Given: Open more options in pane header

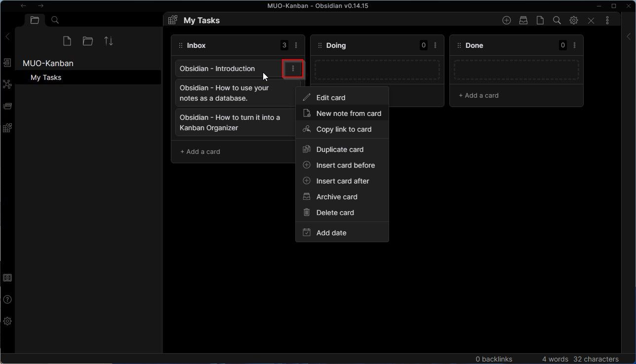Looking at the screenshot, I should point(607,20).
